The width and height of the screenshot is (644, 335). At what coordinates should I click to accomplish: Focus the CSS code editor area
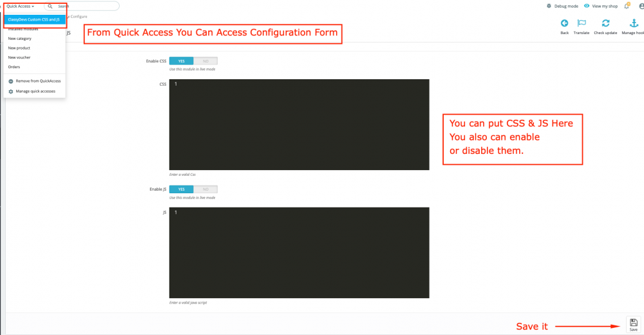[299, 124]
